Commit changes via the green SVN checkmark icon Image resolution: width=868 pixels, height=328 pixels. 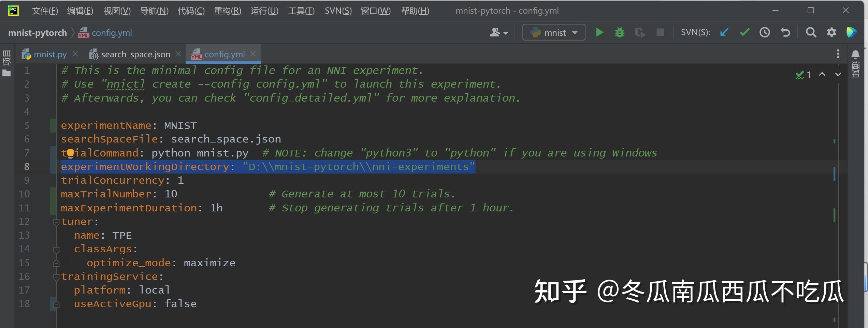pyautogui.click(x=744, y=32)
